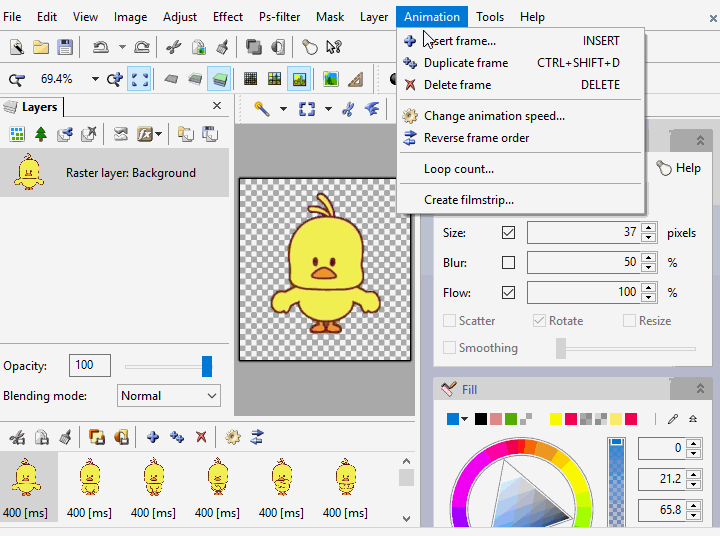Toggle the Scatter checkbox
The image size is (720, 536).
tap(450, 321)
